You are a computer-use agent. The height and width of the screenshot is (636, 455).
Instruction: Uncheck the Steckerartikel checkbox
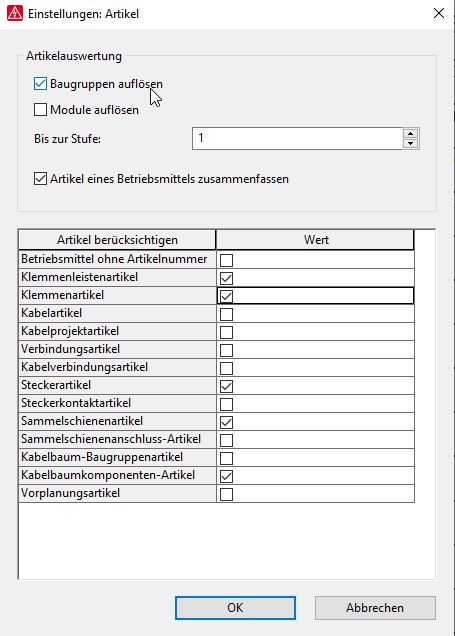(226, 386)
